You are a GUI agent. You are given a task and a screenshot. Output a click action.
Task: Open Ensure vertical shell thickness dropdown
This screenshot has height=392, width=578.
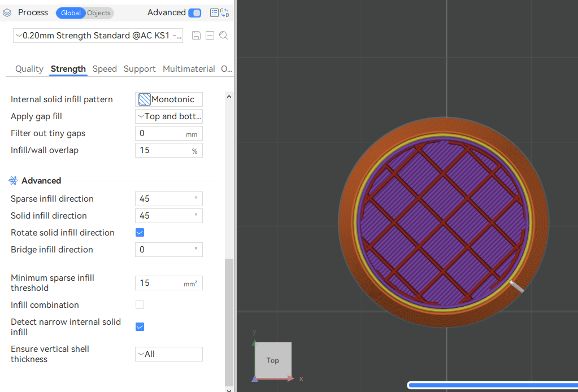point(169,354)
